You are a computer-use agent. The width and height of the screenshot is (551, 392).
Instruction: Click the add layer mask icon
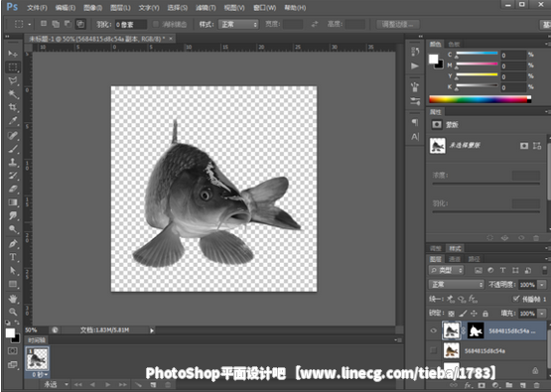tap(482, 385)
